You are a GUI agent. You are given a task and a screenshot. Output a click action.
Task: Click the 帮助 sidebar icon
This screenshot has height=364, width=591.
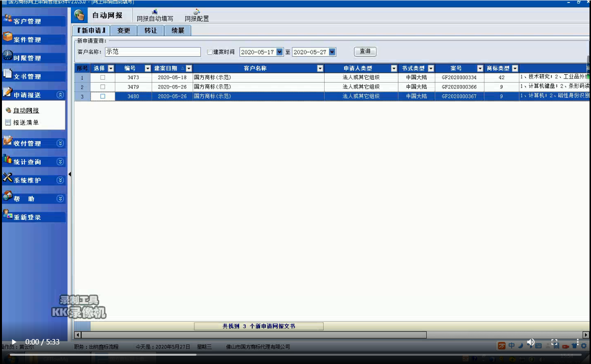pos(7,196)
